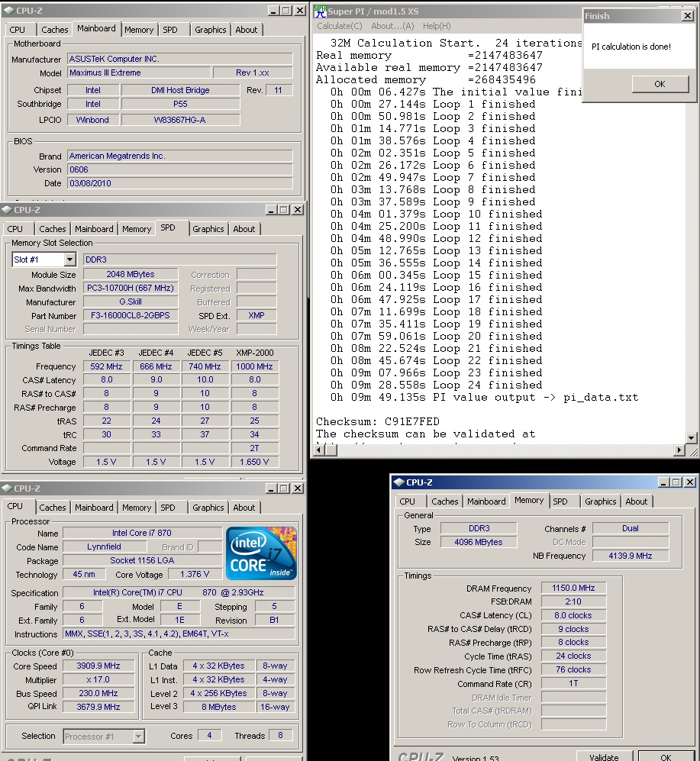Open the Calculate(C) menu in Super PI
Viewport: 700px width, 761px height.
coord(340,26)
